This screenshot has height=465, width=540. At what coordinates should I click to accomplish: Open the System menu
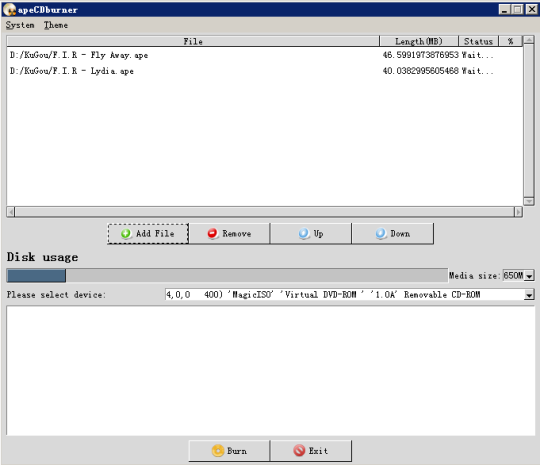click(x=20, y=25)
